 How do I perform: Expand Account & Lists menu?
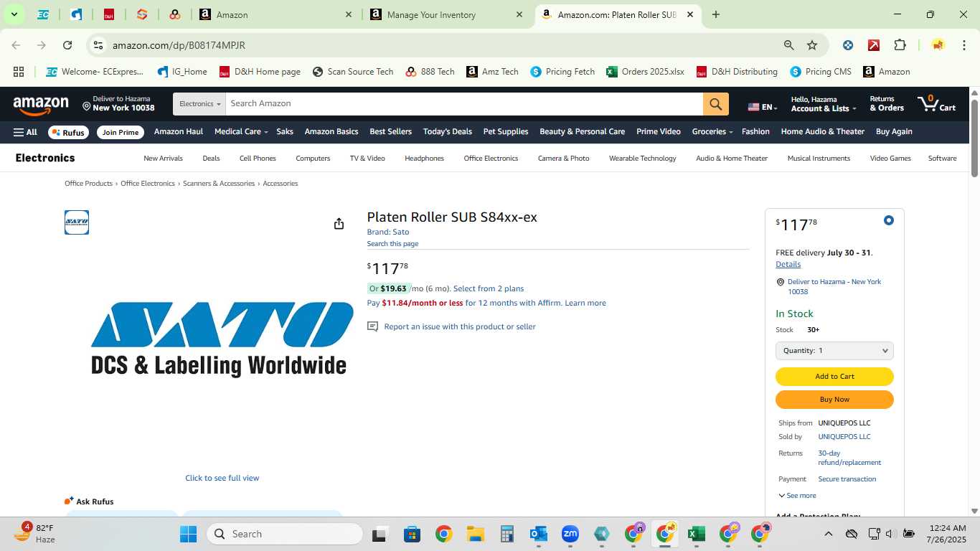[x=824, y=104]
